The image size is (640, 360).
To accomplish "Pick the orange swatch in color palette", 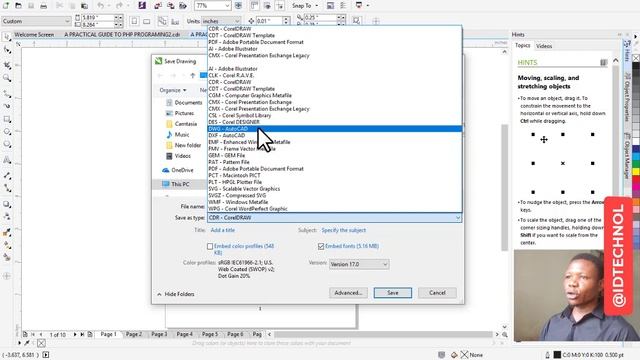I will point(636,202).
